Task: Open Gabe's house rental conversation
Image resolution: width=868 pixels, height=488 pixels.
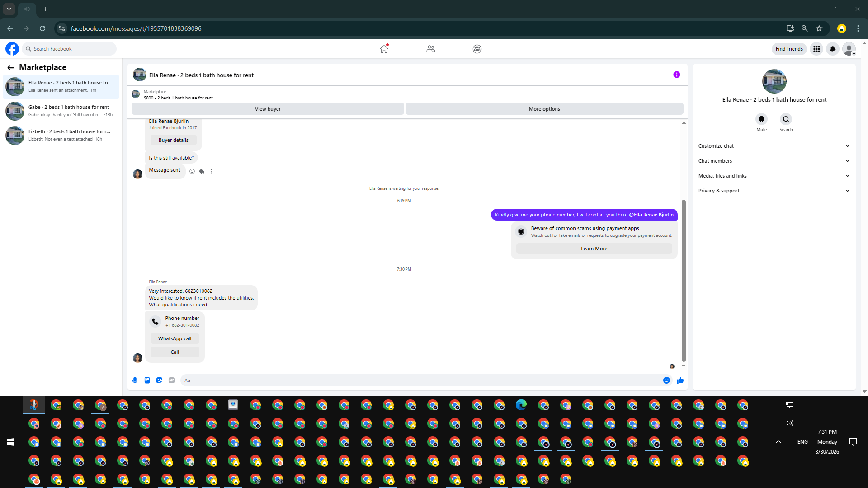Action: [x=61, y=111]
